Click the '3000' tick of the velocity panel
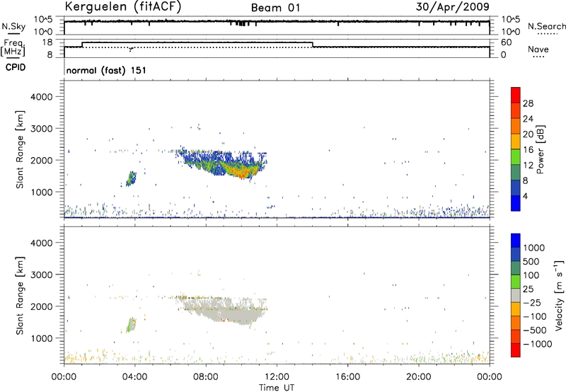566x392 pixels. (x=41, y=275)
